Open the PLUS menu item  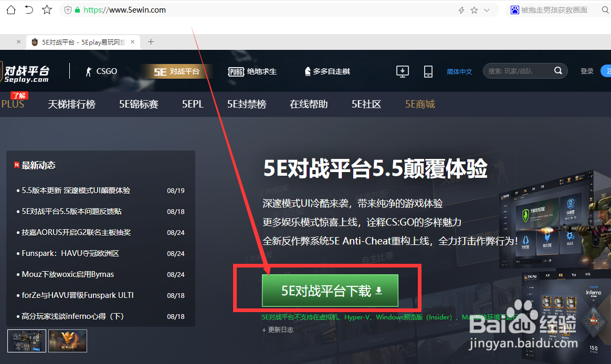point(13,103)
